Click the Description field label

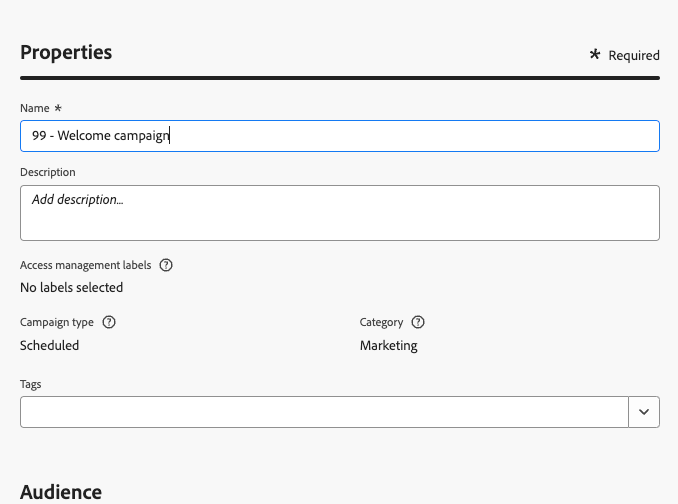pos(47,172)
